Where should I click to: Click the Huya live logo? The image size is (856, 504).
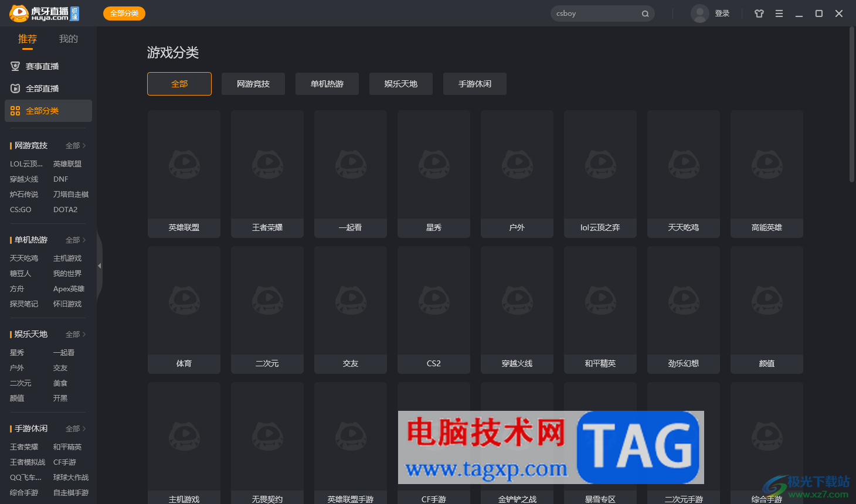click(44, 13)
